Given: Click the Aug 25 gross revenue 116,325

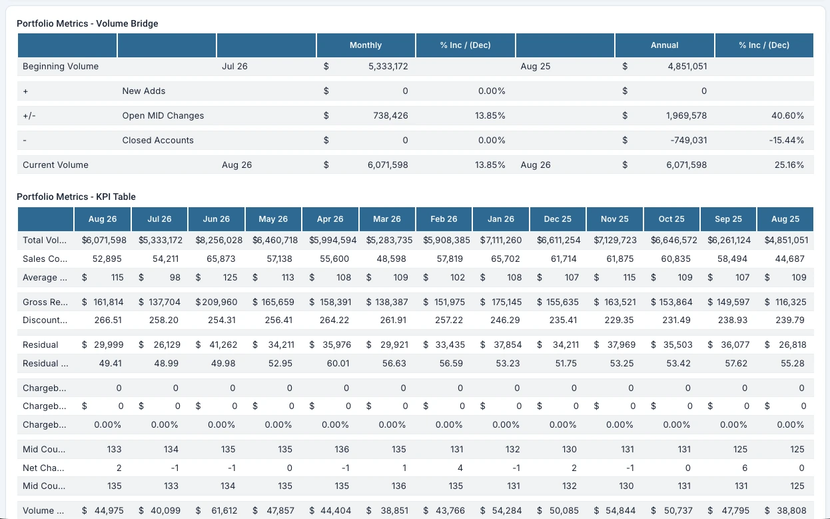Looking at the screenshot, I should click(791, 302).
